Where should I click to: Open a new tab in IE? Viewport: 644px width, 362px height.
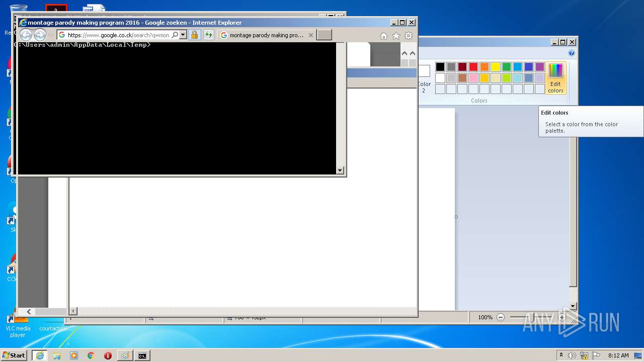coord(324,35)
